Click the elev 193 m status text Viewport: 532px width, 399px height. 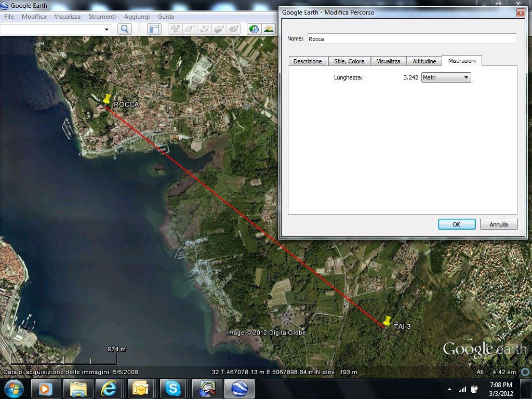click(339, 372)
